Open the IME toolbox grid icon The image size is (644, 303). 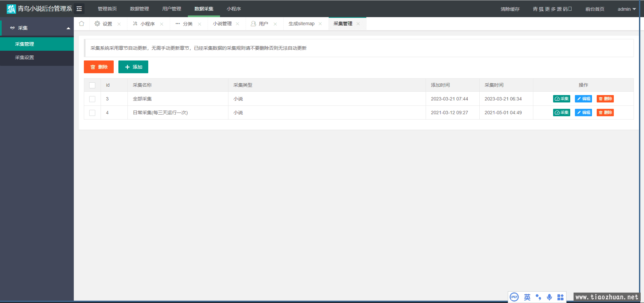560,297
